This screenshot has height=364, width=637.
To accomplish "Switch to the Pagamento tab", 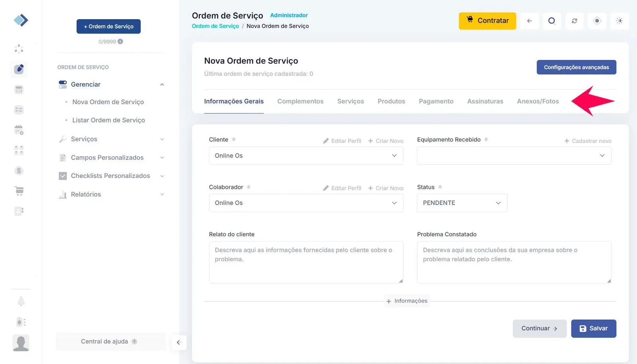I will (436, 101).
